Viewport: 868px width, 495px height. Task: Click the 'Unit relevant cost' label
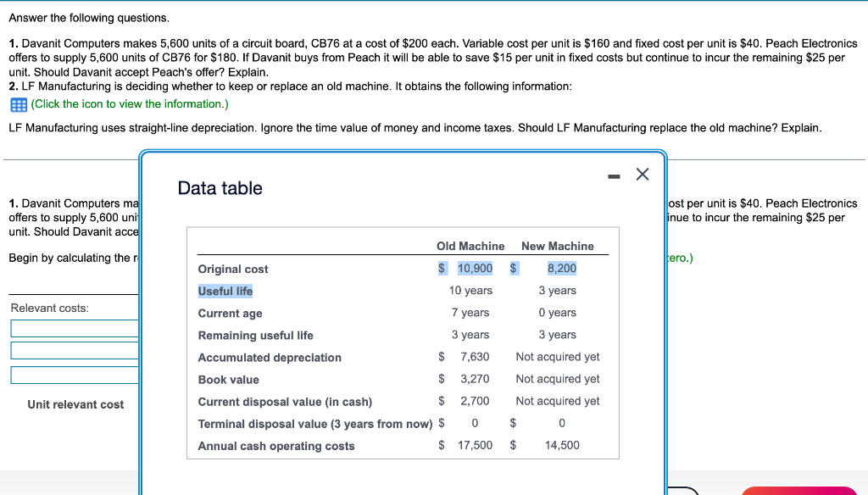click(75, 405)
